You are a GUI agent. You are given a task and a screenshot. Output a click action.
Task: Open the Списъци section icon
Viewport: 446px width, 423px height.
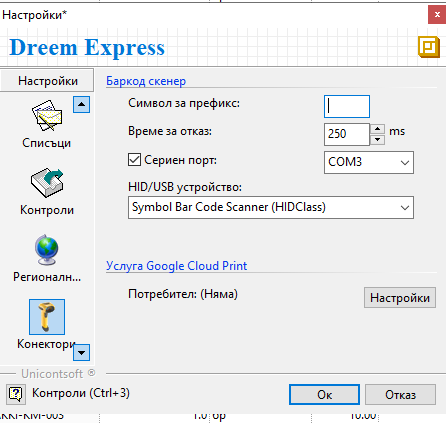(47, 116)
